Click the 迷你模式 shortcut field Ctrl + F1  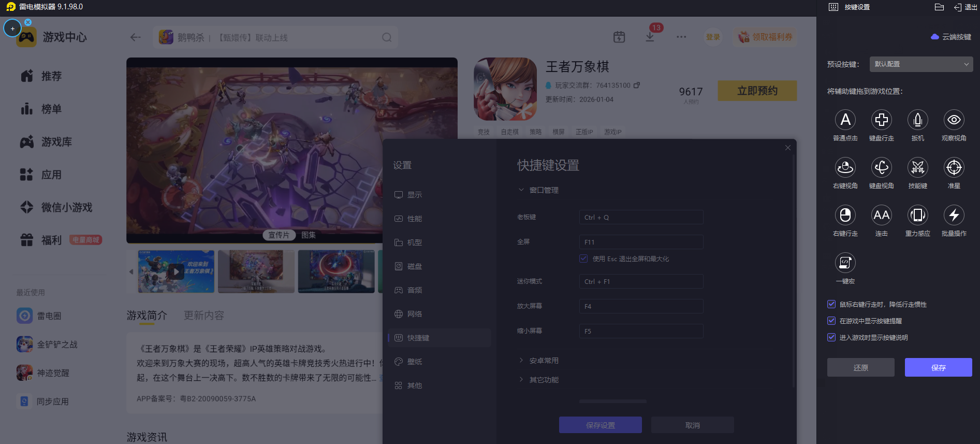641,281
